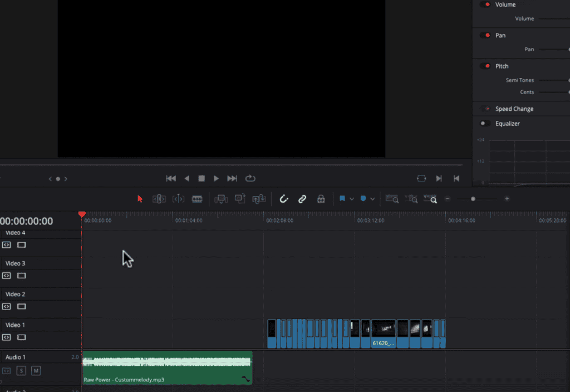Collapse the Pan section via its header label
The image size is (570, 392).
click(500, 35)
